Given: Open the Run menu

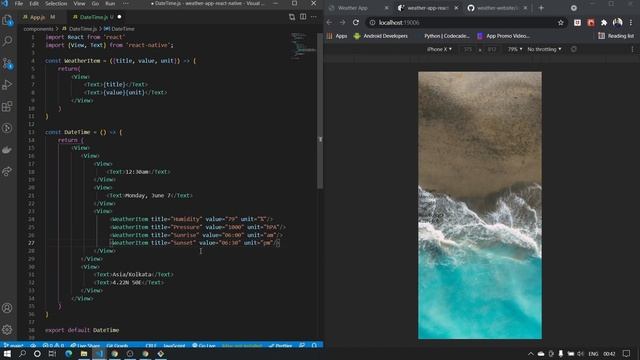Looking at the screenshot, I should click(x=110, y=4).
